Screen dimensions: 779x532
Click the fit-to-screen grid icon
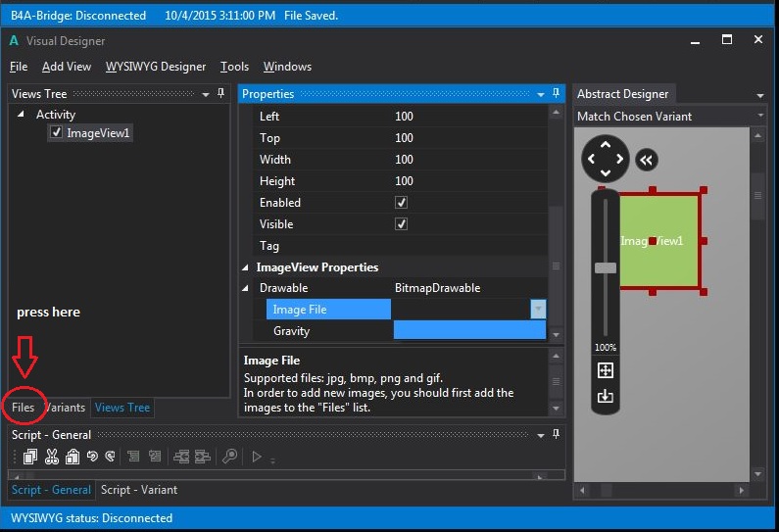(606, 370)
